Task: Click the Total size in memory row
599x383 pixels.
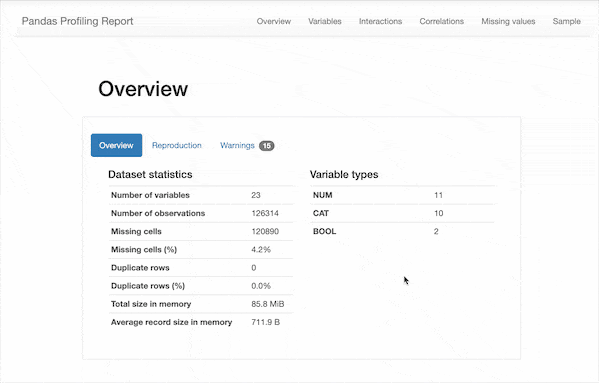Action: coord(201,304)
